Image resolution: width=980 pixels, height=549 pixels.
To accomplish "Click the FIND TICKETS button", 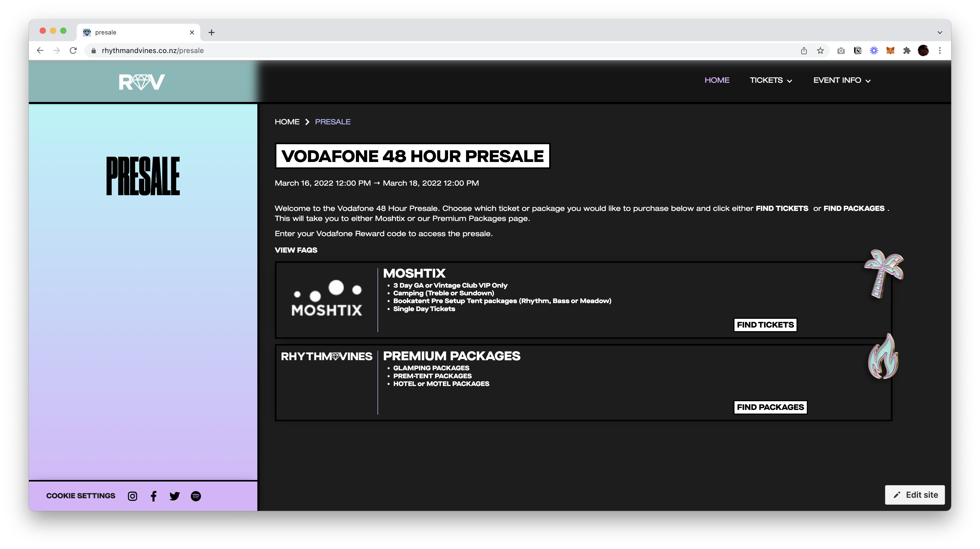I will point(765,325).
